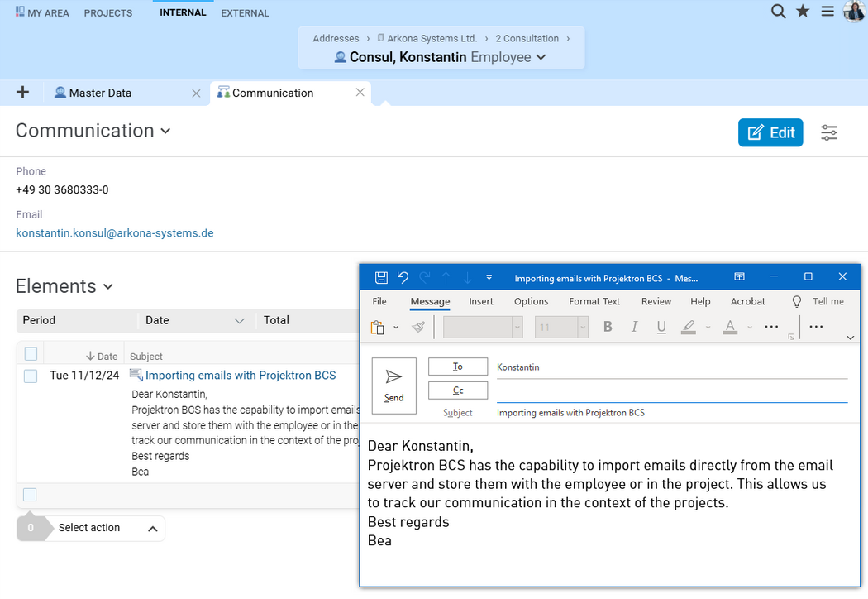Switch to the Format Text ribbon tab
Image resolution: width=868 pixels, height=599 pixels.
[594, 301]
